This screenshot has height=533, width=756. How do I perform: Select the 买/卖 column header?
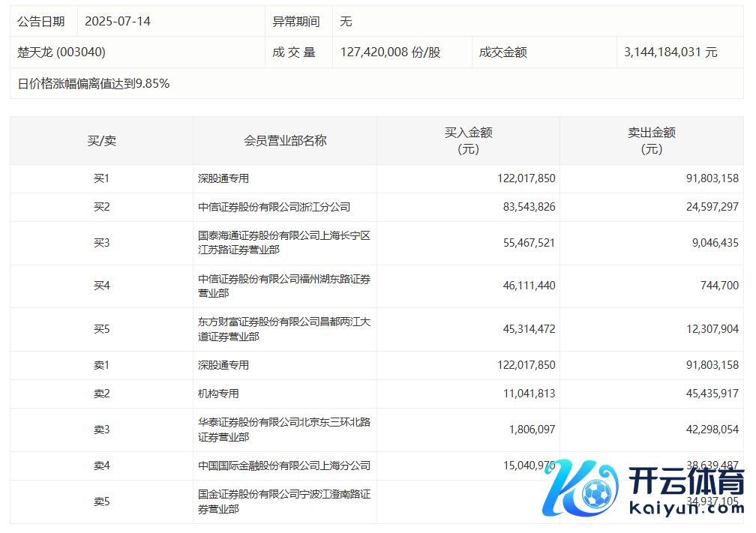[x=101, y=141]
